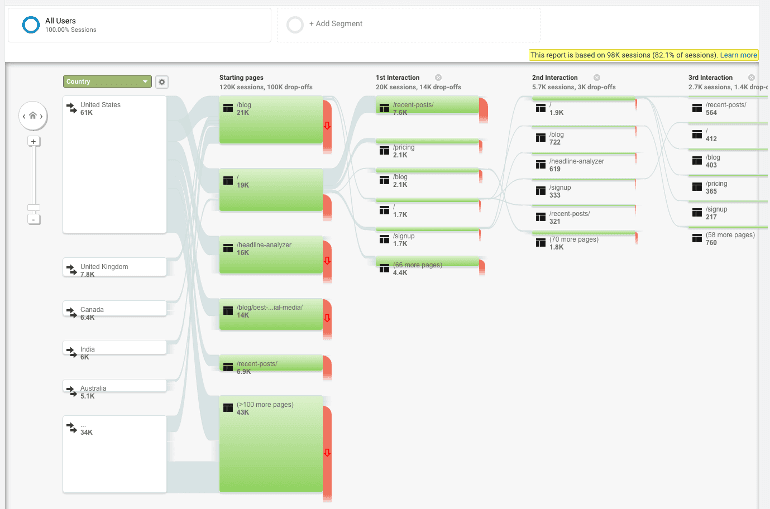
Task: Click the home reset view icon
Action: [x=33, y=116]
